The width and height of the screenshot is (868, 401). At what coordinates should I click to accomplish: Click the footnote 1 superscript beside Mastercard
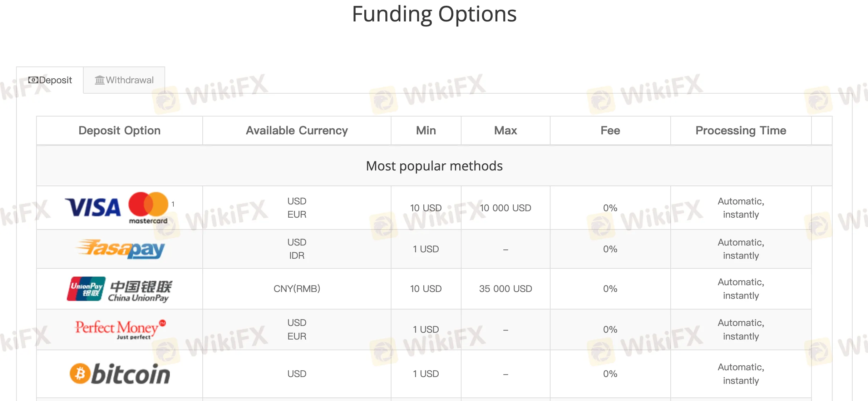coord(173,204)
